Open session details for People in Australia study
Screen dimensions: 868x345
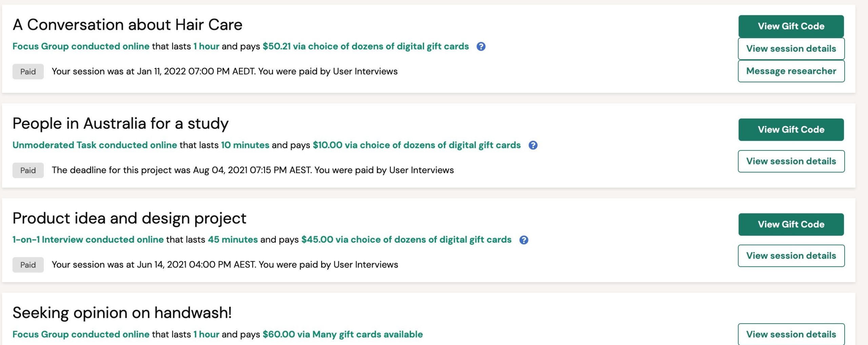tap(791, 161)
